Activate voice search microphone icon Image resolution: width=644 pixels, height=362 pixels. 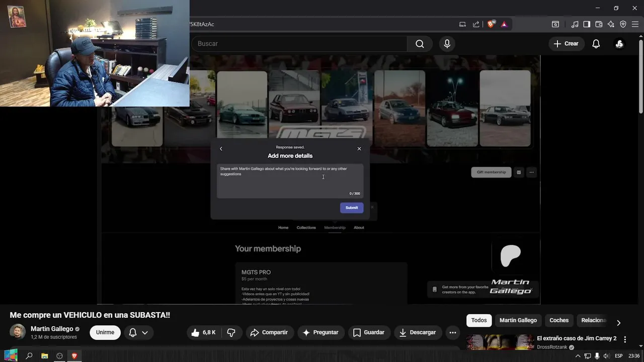pos(447,44)
